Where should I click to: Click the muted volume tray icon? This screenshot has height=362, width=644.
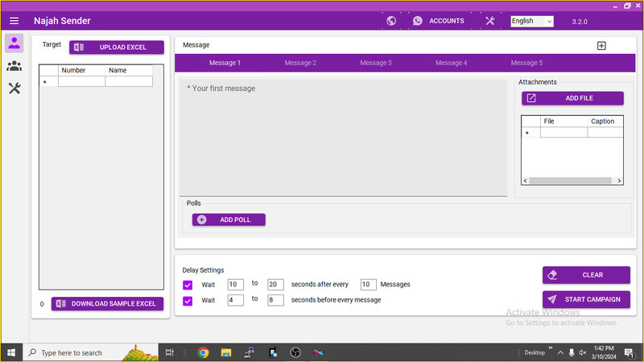(583, 352)
